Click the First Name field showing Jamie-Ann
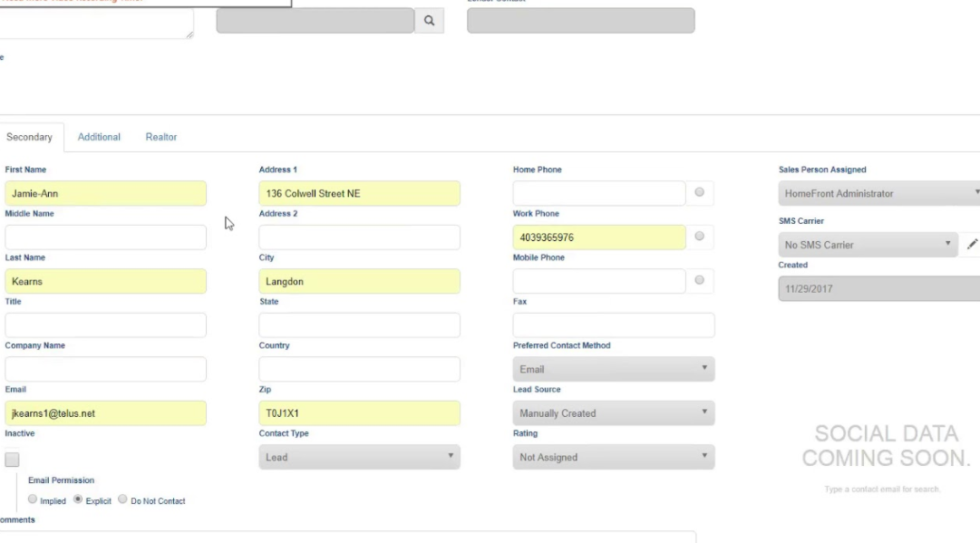This screenshot has width=980, height=543. pos(105,193)
